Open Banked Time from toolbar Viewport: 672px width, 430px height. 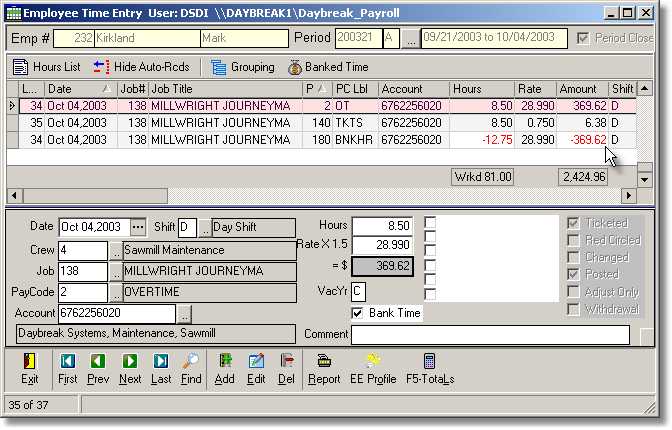pyautogui.click(x=328, y=67)
